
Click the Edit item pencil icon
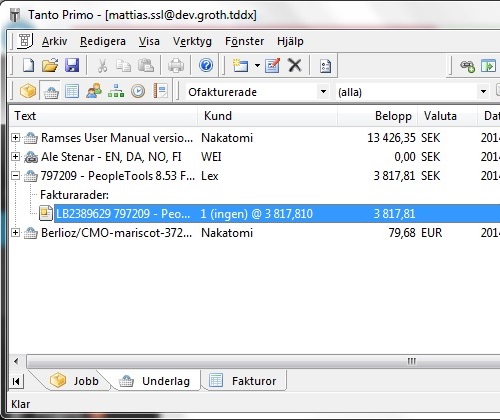[x=272, y=65]
